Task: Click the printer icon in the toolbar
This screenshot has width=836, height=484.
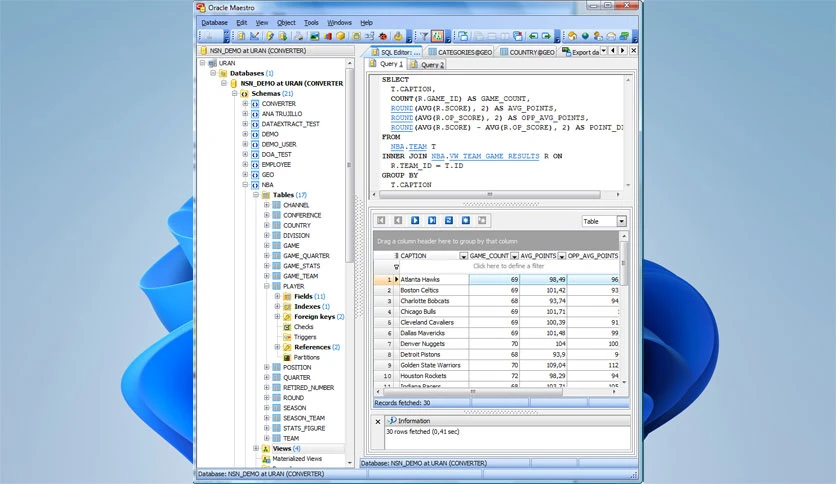Action: click(x=299, y=36)
